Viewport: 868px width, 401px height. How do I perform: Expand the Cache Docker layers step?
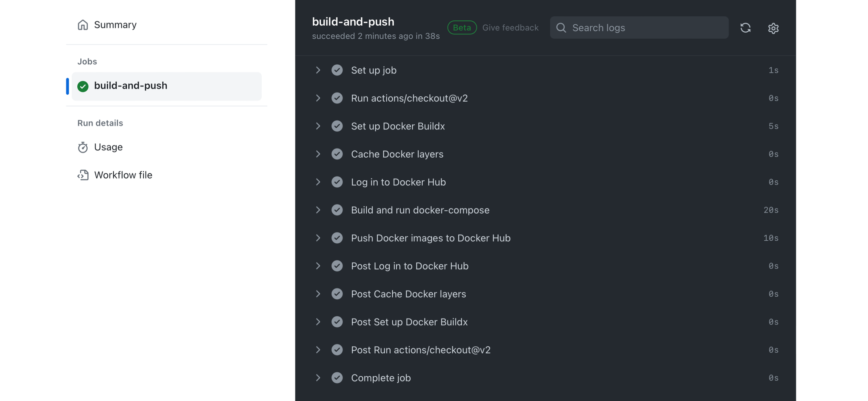318,154
